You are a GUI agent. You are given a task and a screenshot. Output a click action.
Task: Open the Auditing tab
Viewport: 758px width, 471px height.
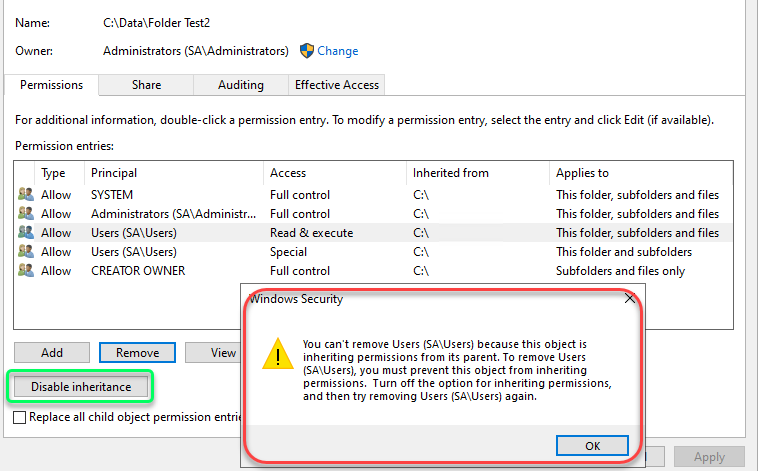pyautogui.click(x=241, y=85)
